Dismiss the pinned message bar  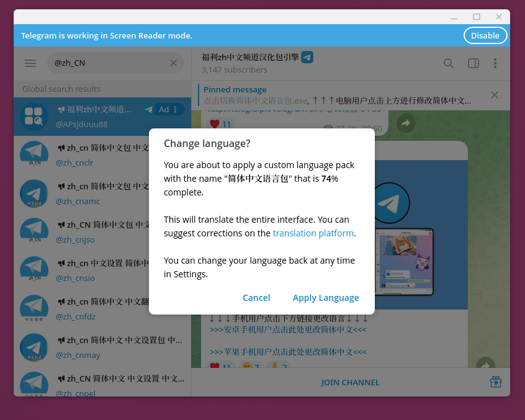[x=494, y=95]
